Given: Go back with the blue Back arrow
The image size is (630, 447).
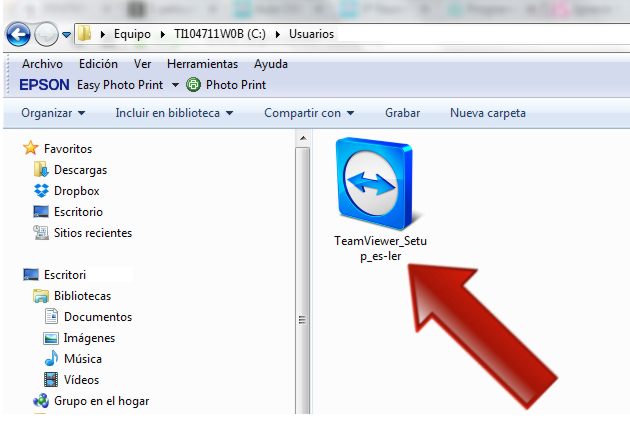Looking at the screenshot, I should (18, 35).
